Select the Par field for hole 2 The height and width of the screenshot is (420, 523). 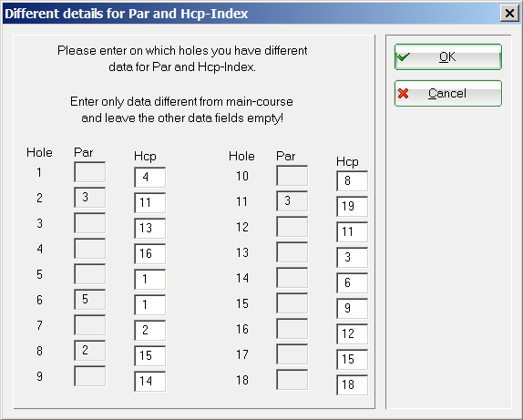point(89,198)
